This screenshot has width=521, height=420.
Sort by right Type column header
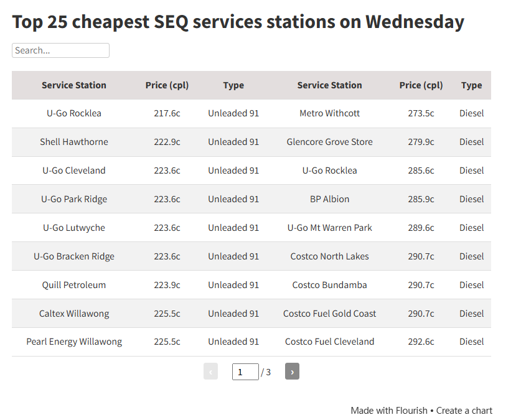[471, 85]
